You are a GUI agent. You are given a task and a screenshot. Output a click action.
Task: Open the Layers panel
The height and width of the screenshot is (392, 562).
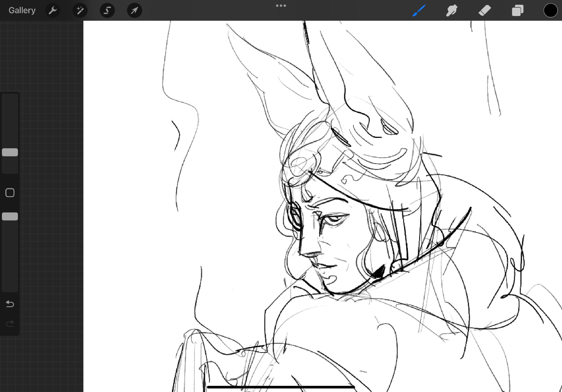(x=517, y=10)
